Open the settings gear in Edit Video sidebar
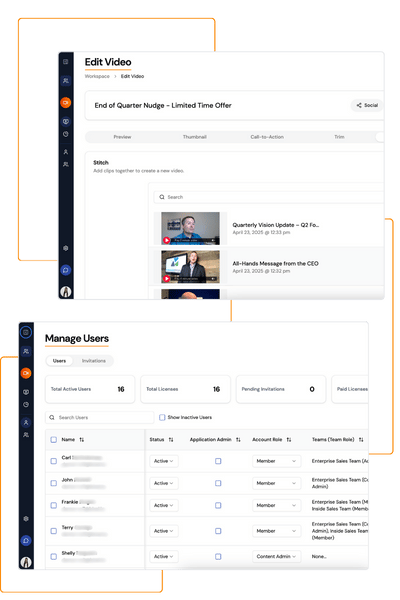Image resolution: width=400 pixels, height=600 pixels. click(65, 248)
